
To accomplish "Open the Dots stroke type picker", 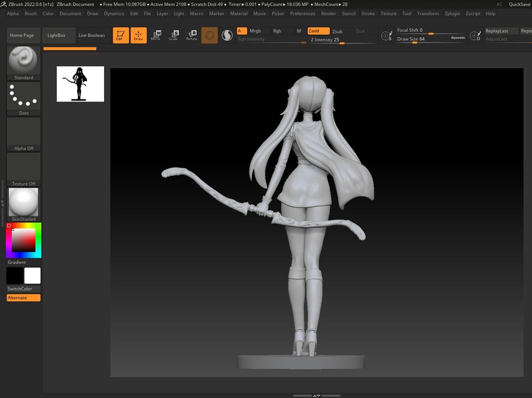I will (x=24, y=97).
